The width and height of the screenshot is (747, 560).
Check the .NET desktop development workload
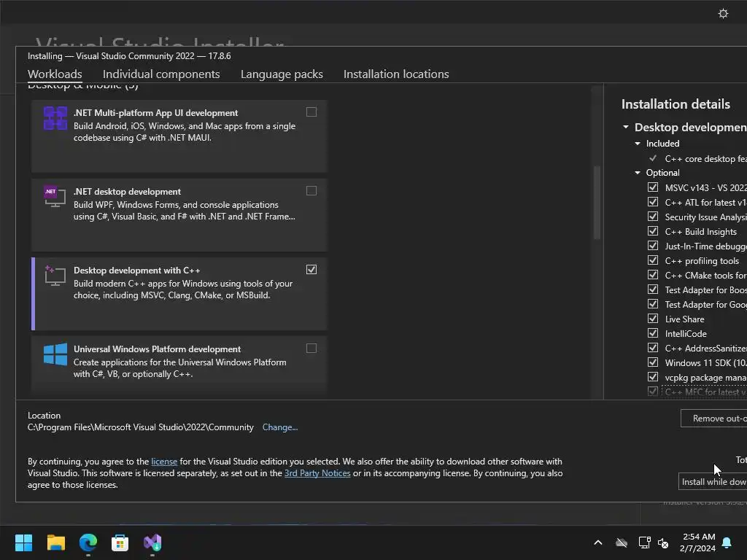pos(311,190)
